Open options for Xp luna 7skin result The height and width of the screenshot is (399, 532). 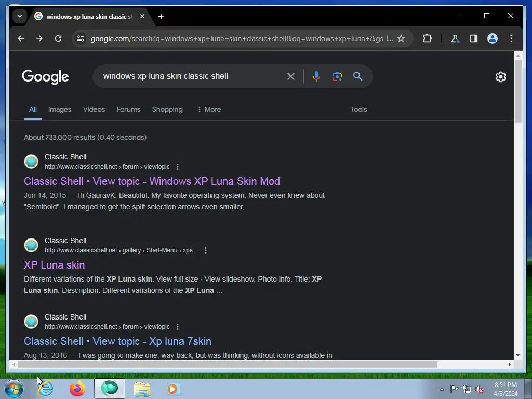click(x=178, y=327)
